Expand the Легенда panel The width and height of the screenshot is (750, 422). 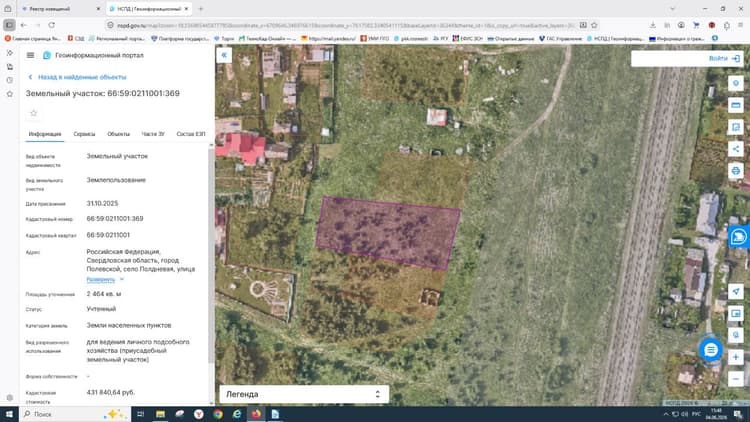tap(304, 394)
